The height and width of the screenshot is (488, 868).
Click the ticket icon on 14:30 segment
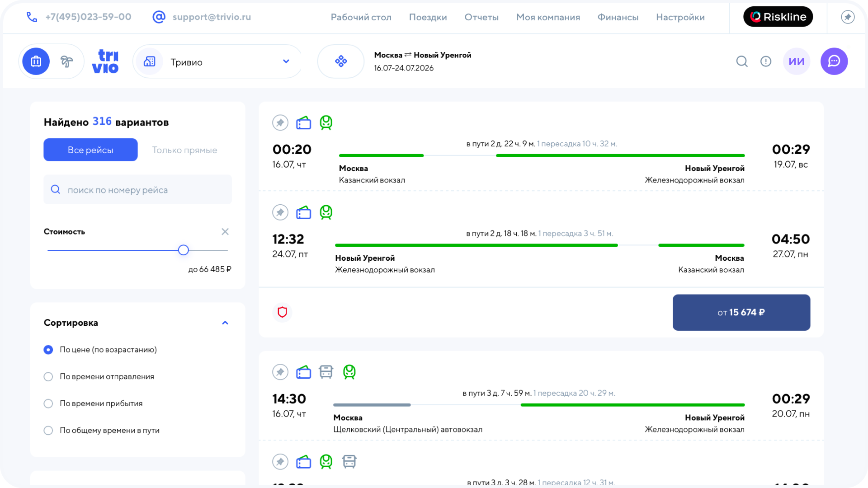[x=304, y=372]
